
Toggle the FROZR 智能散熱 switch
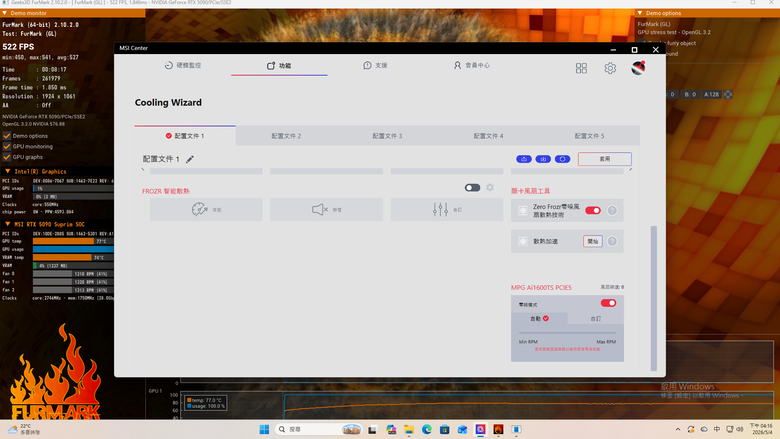473,187
